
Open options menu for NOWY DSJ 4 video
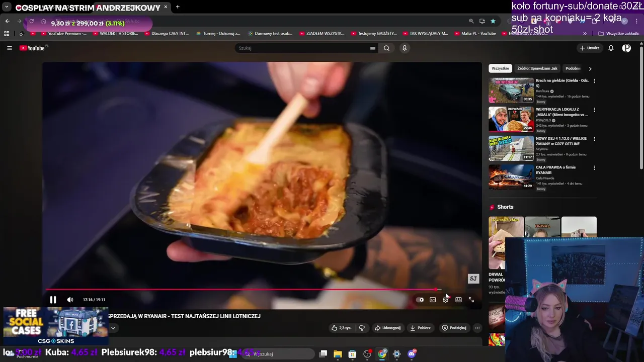[594, 139]
